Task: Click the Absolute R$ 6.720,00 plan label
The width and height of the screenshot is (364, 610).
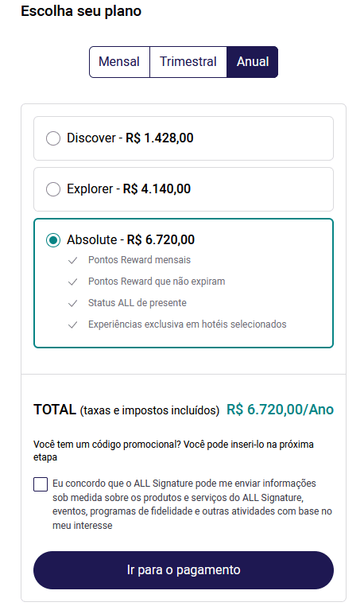Action: click(130, 239)
